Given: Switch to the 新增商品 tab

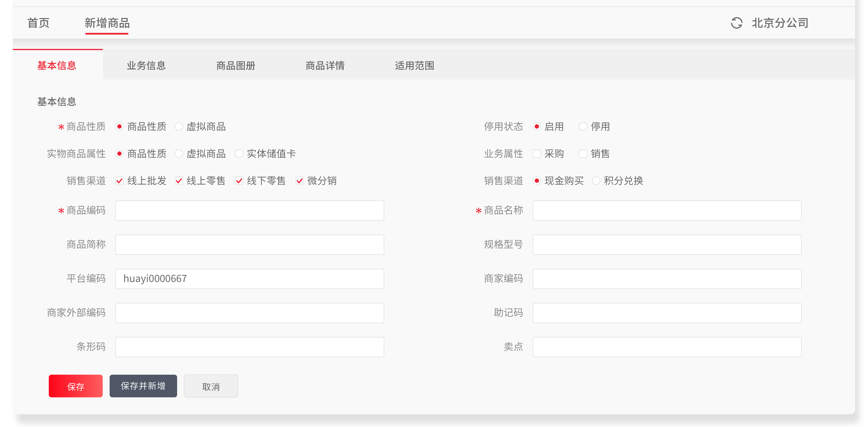Looking at the screenshot, I should pos(107,23).
